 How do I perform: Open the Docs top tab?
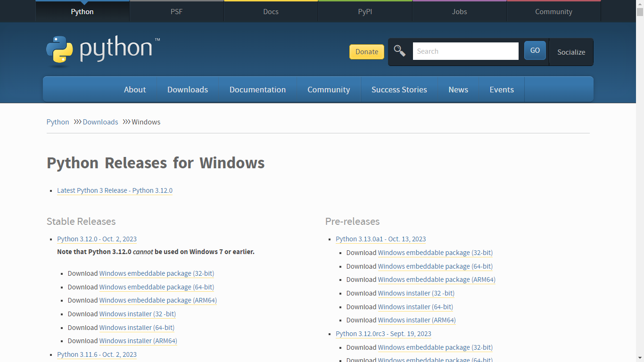point(271,11)
